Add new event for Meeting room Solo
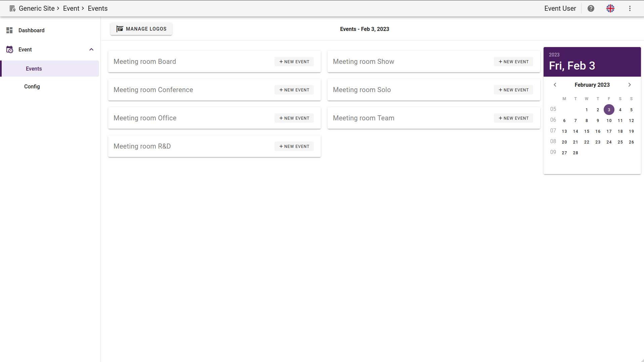This screenshot has width=644, height=362. tap(513, 90)
